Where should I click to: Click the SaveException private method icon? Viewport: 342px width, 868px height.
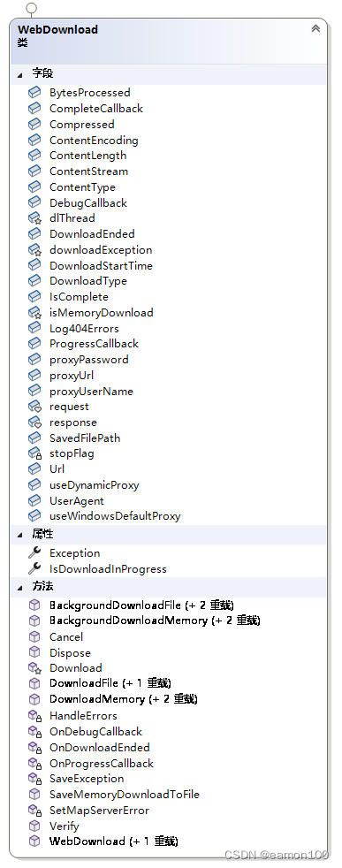(x=34, y=779)
